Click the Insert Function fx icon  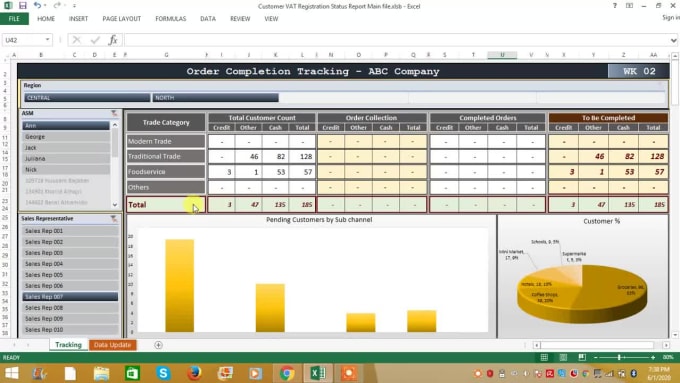pyautogui.click(x=113, y=40)
